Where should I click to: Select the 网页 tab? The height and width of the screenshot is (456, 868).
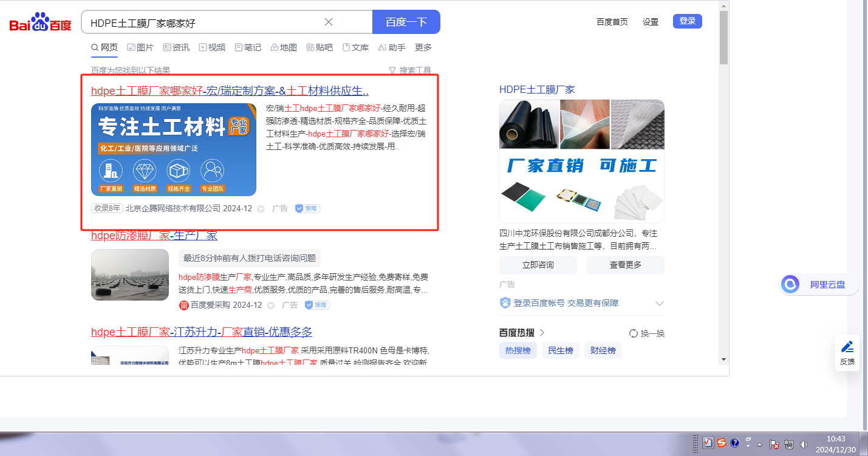(x=104, y=47)
